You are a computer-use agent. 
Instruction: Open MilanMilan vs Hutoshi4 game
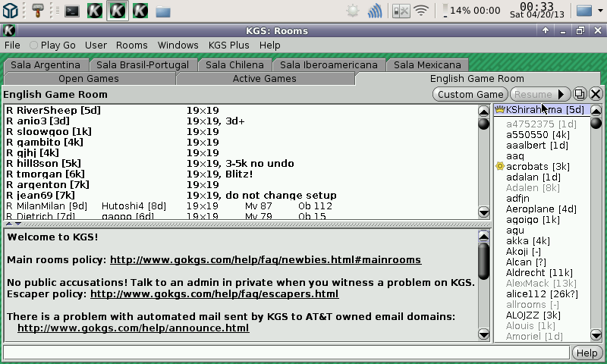(241, 206)
